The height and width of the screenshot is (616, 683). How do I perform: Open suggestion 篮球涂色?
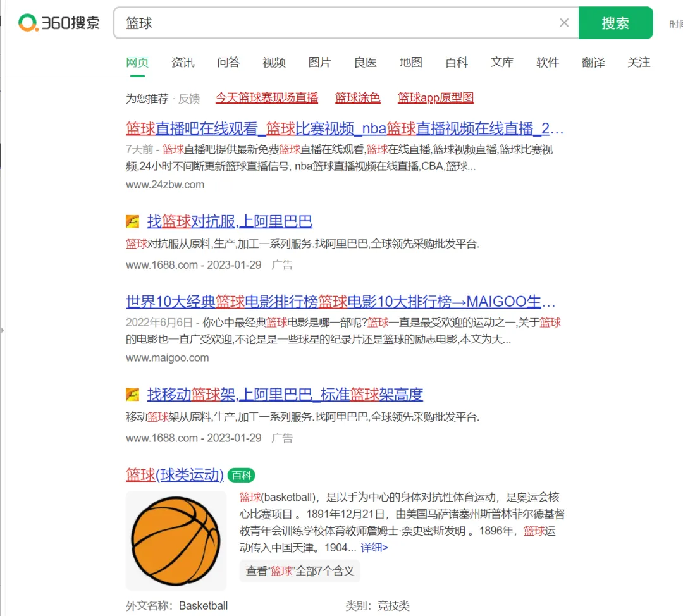point(357,98)
